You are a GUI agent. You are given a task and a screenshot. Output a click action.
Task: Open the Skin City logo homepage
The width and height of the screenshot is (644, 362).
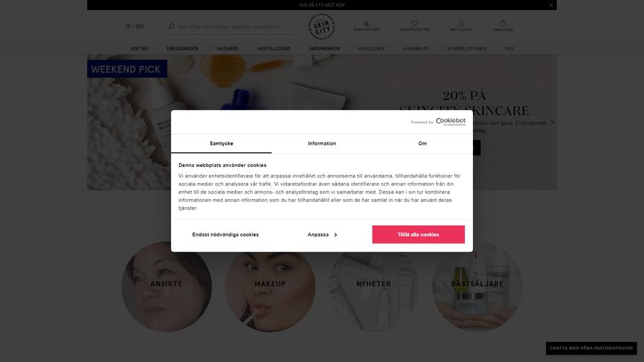click(x=321, y=26)
